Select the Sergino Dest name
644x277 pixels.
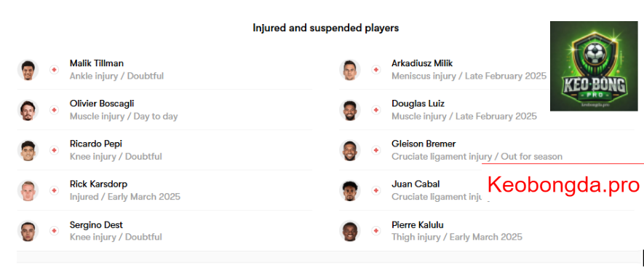coord(96,225)
